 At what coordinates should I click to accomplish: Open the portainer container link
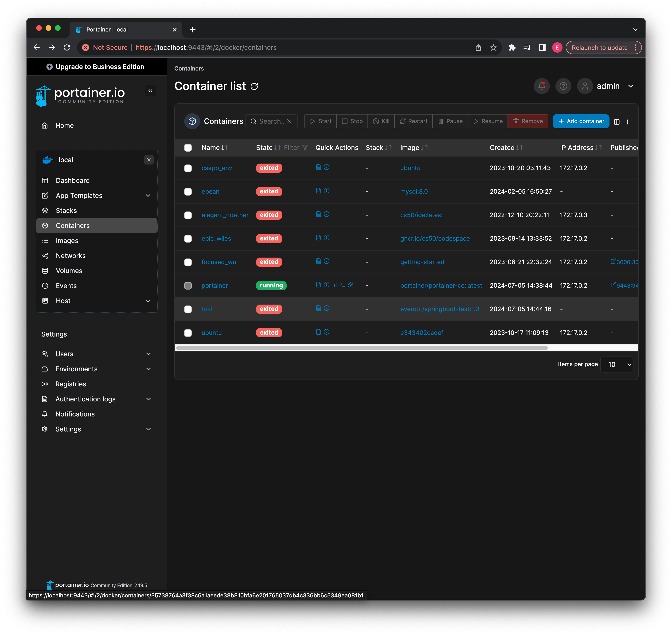tap(215, 285)
